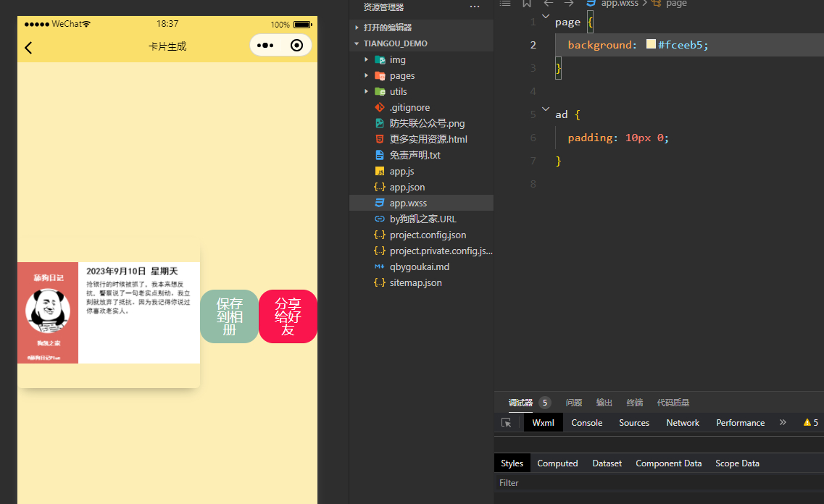Click the styles Filter input field
Viewport: 824px width, 504px height.
(x=652, y=483)
